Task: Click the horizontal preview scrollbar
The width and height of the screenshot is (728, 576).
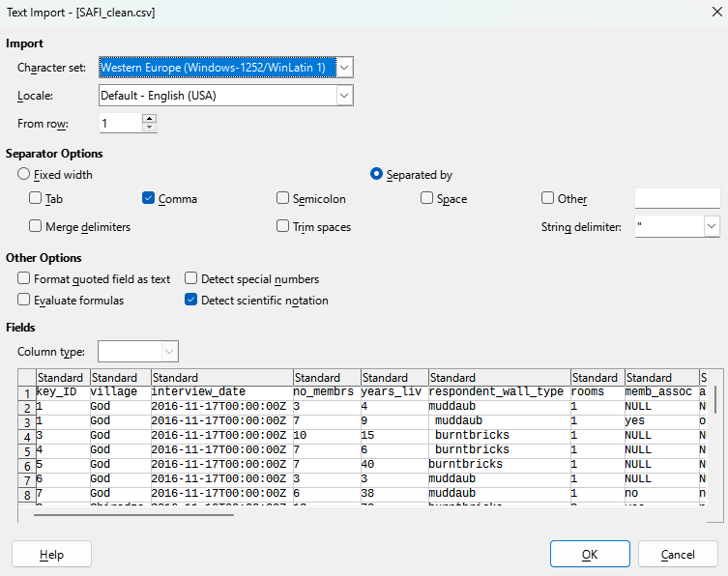Action: pyautogui.click(x=133, y=514)
